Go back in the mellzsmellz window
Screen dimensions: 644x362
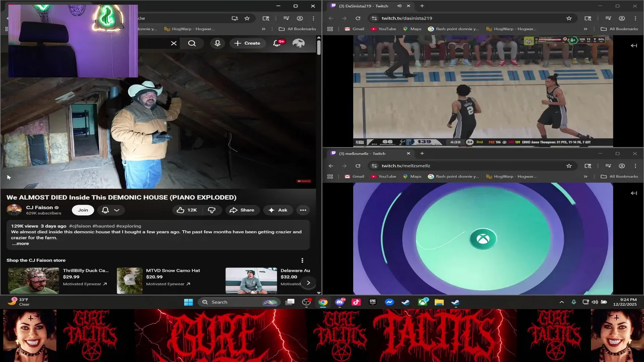[x=331, y=165]
